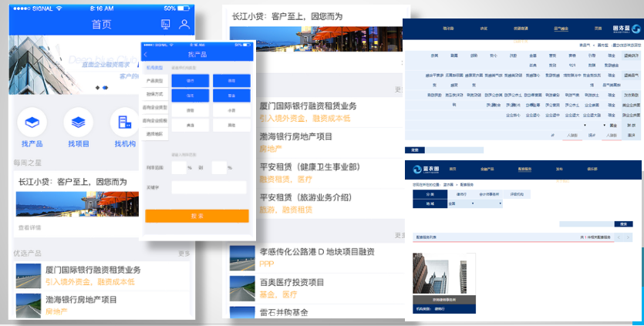Open 厦门国际银行融资租赁业务 in 优选产品 list
Image resolution: width=644 pixels, height=326 pixels.
(93, 271)
